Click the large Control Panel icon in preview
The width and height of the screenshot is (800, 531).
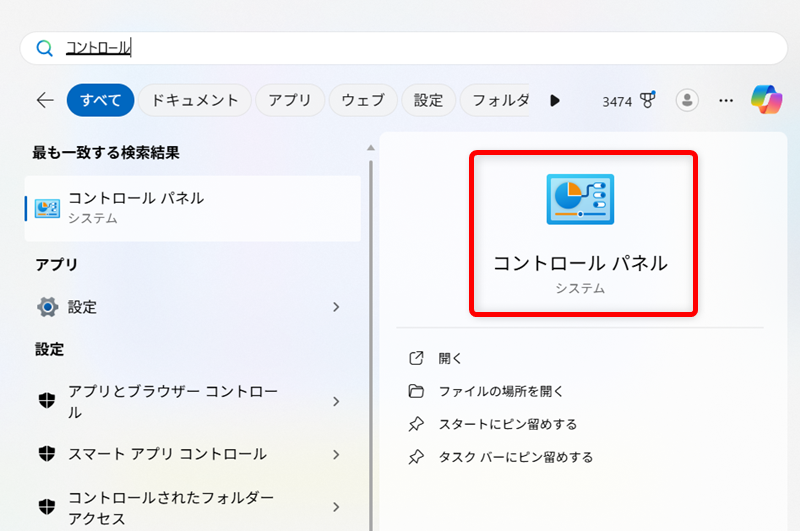tap(580, 199)
